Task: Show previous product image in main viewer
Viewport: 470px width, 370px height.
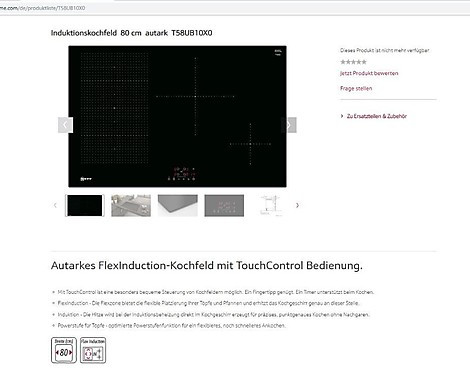Action: tap(65, 125)
